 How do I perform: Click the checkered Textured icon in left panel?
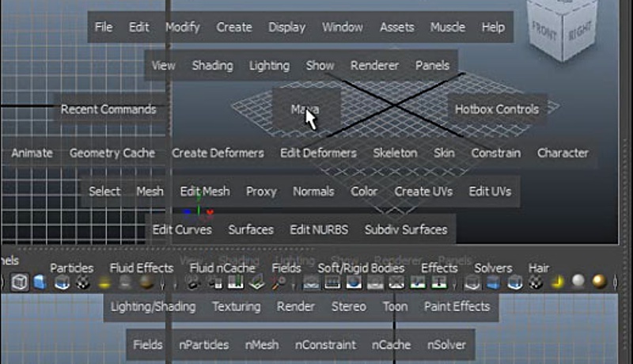pyautogui.click(x=83, y=282)
